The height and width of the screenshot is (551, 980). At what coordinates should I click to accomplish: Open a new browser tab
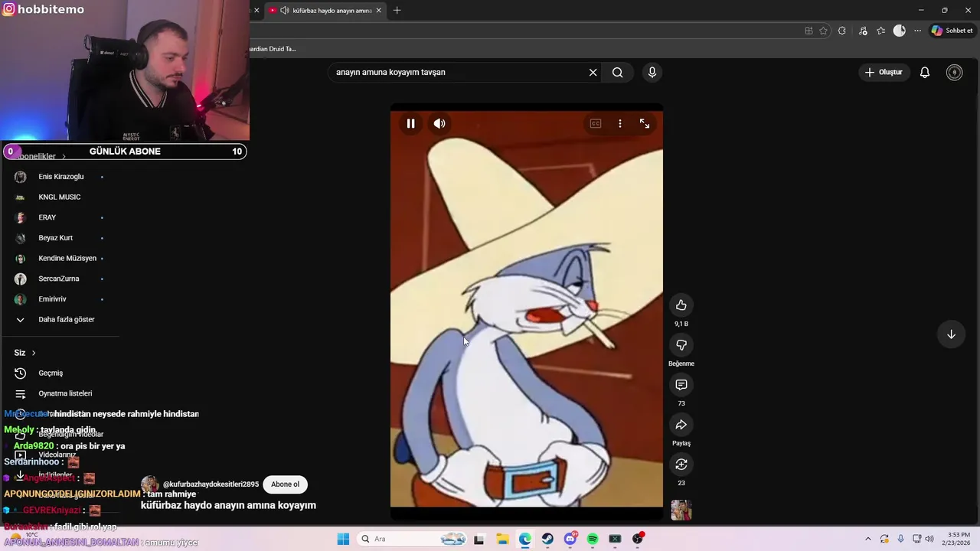tap(397, 11)
